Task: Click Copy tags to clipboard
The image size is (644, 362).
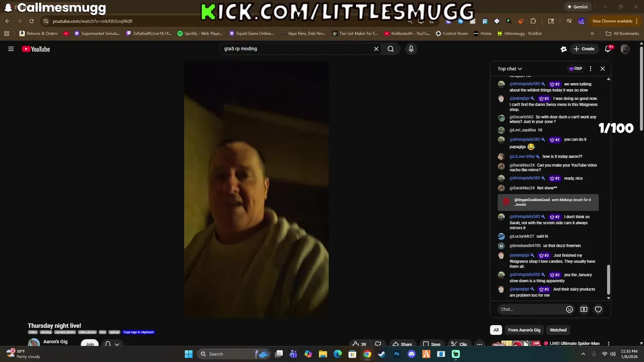Action: [138, 332]
